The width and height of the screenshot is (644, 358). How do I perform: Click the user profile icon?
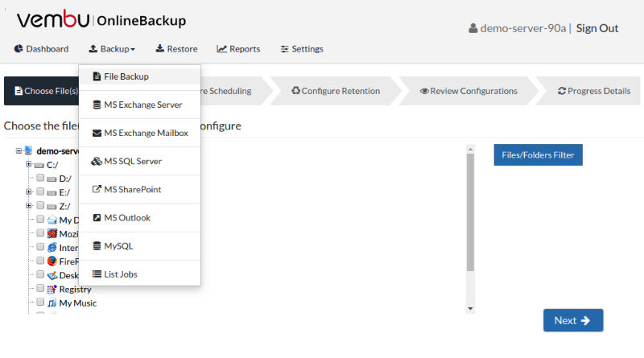[x=473, y=28]
